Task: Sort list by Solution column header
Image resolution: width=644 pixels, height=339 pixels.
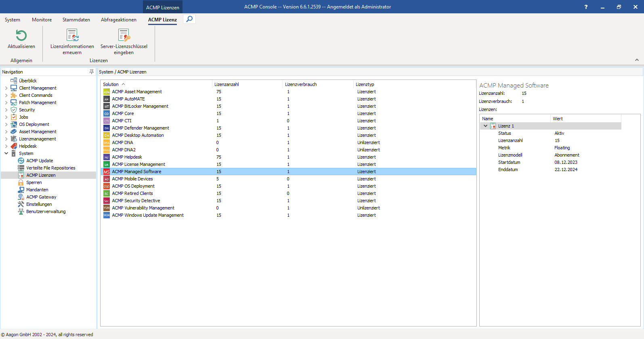Action: pyautogui.click(x=111, y=84)
